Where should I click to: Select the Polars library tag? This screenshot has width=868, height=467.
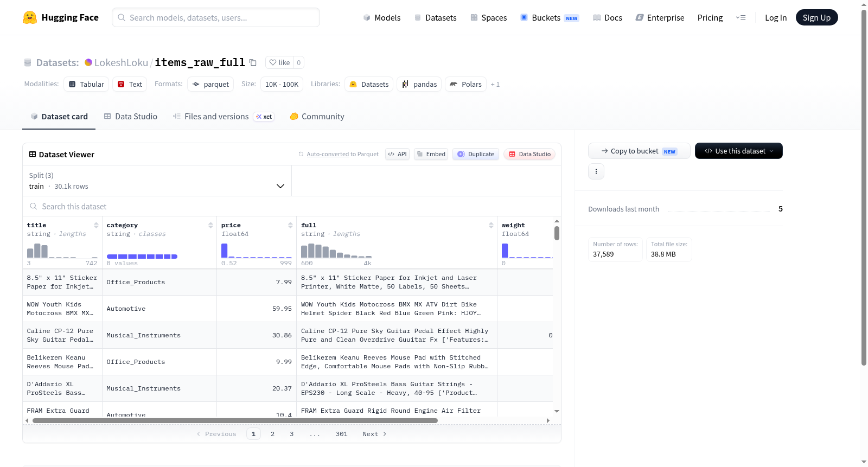click(x=466, y=84)
